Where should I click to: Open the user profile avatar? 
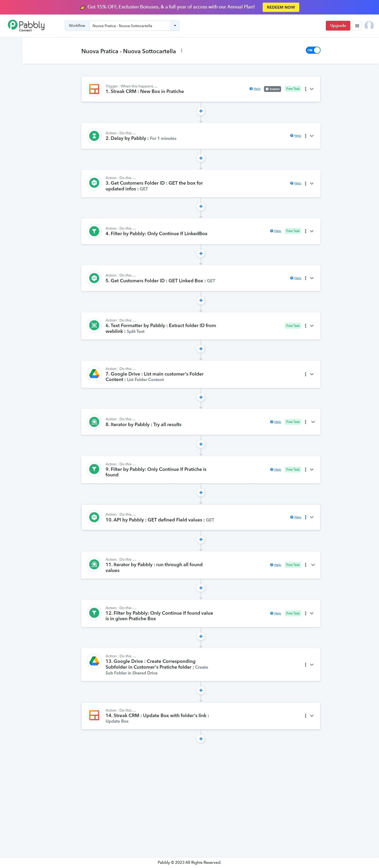[x=369, y=26]
